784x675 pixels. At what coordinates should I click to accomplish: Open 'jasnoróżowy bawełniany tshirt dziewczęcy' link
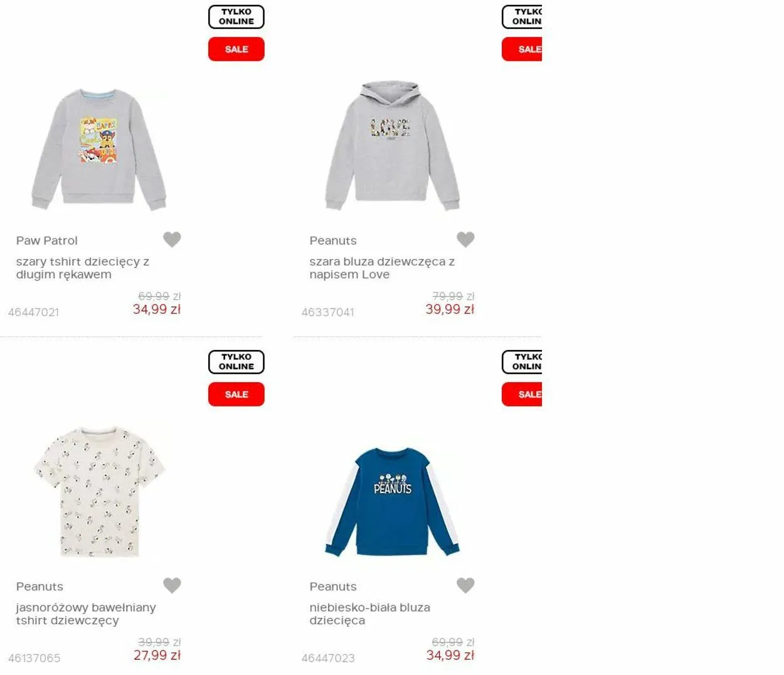coord(86,614)
